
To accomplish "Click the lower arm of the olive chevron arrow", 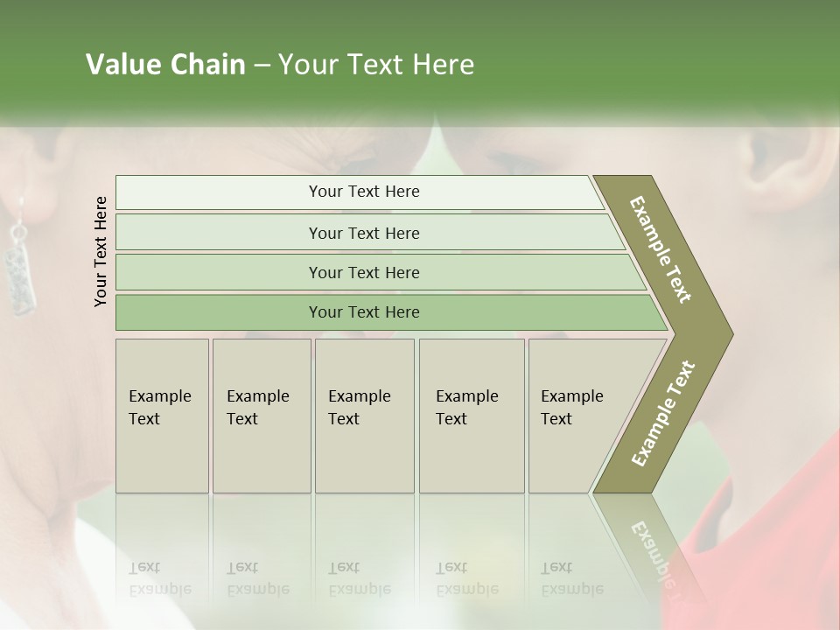I will [662, 415].
